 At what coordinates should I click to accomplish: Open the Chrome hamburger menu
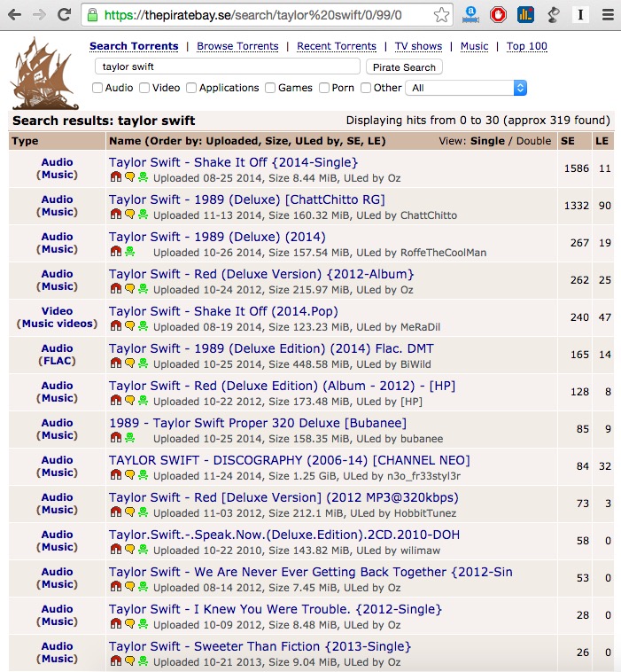pos(606,14)
